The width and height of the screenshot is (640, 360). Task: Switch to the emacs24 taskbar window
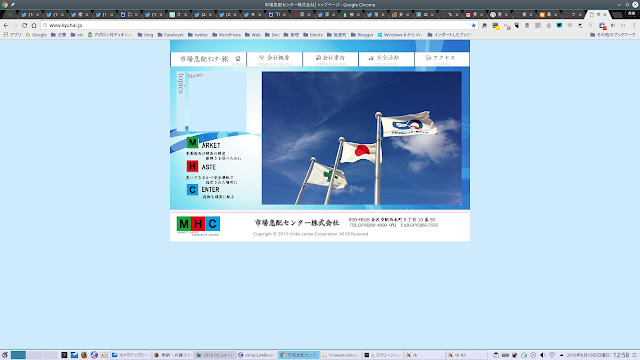point(256,355)
